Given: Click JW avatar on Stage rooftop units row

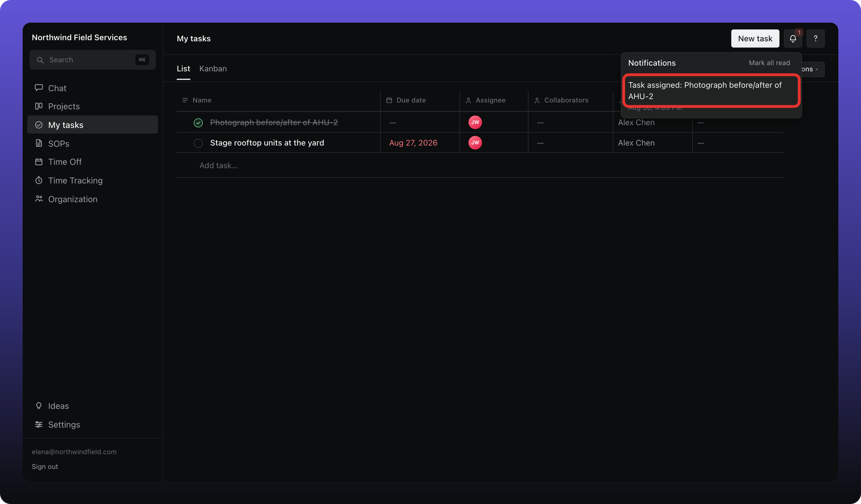Looking at the screenshot, I should 475,143.
